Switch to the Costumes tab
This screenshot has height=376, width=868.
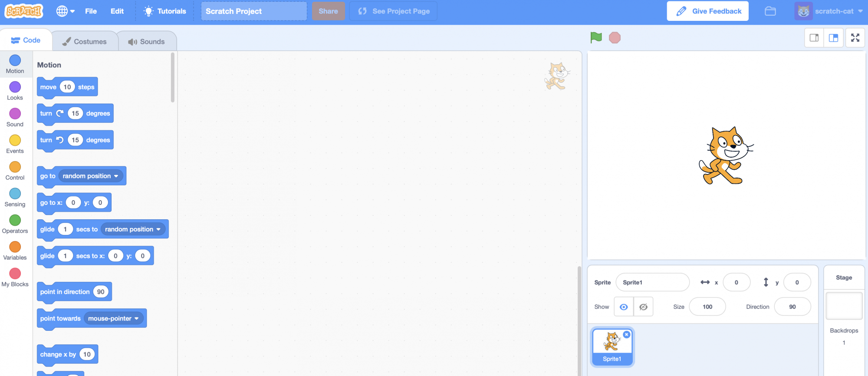click(x=85, y=42)
